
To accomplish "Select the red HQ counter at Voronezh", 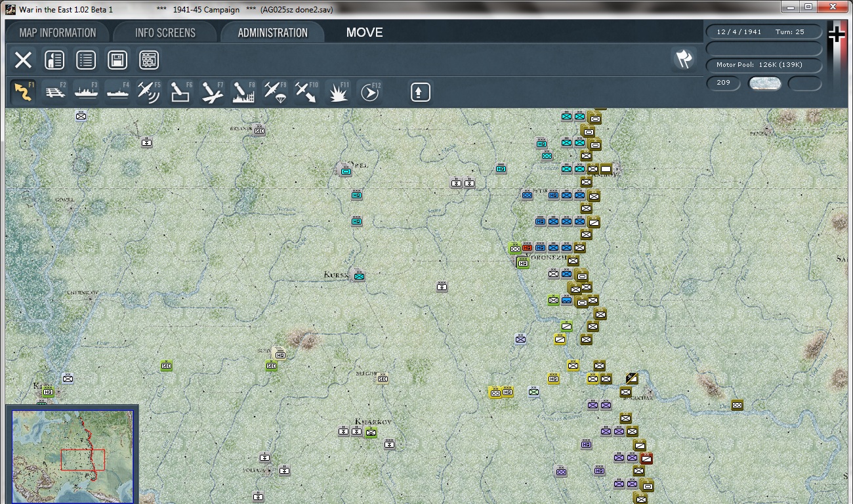I will (x=527, y=247).
